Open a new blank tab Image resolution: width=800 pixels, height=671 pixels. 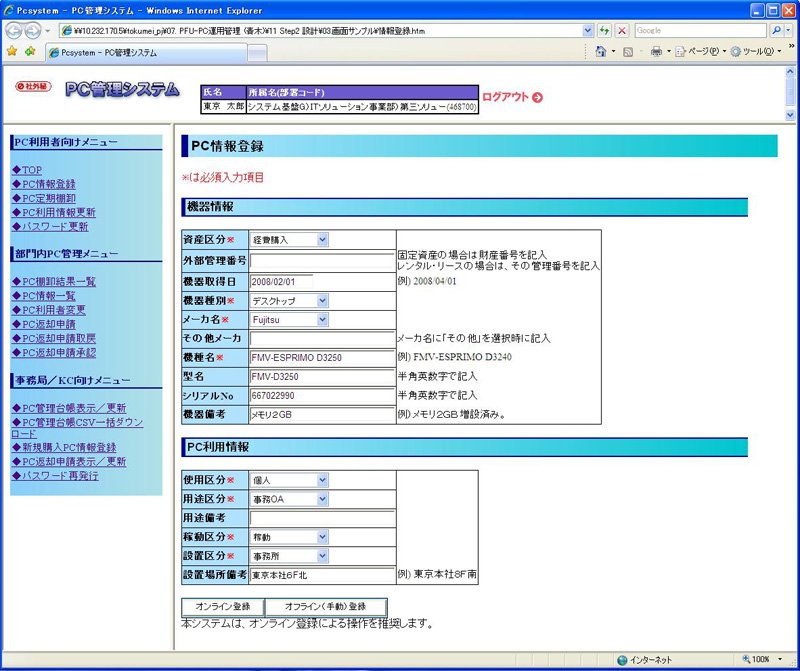pyautogui.click(x=257, y=53)
